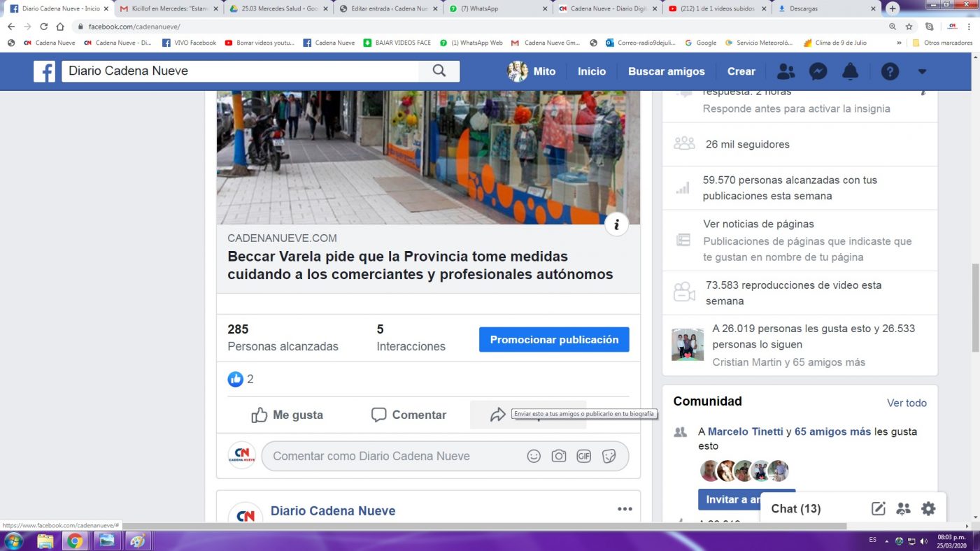Click the browser back arrow

(10, 27)
